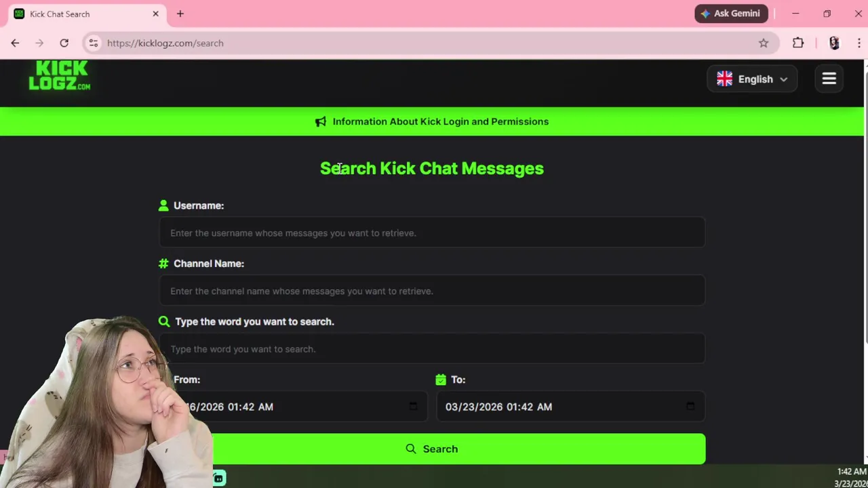The image size is (868, 488).
Task: Click the forward navigation arrow
Action: 39,43
